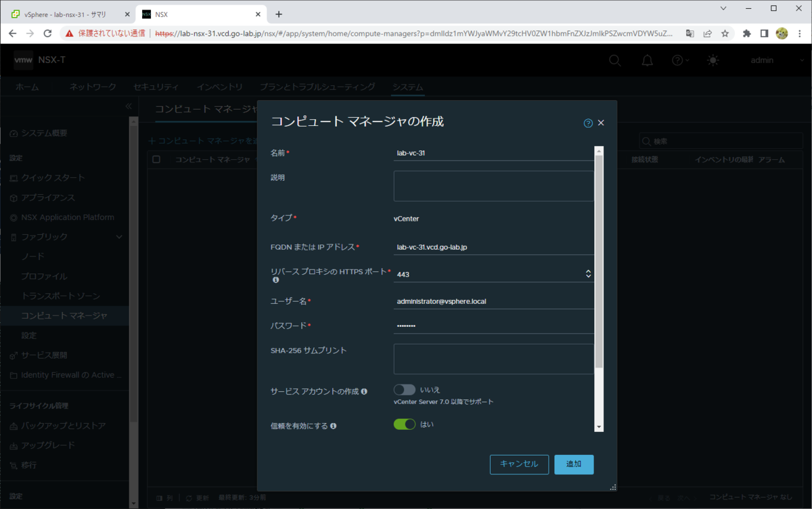Click the NSX-T search magnifier icon
Screen dimensions: 812x509
(614, 60)
